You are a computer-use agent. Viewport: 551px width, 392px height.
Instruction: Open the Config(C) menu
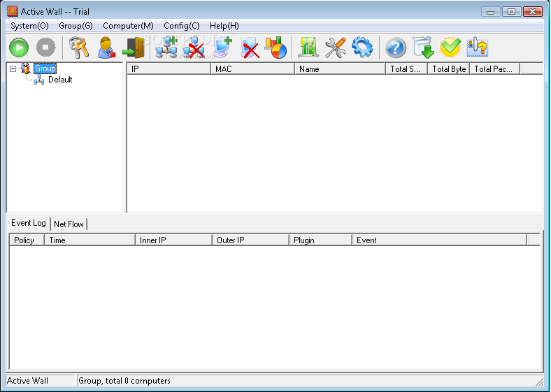coord(182,26)
